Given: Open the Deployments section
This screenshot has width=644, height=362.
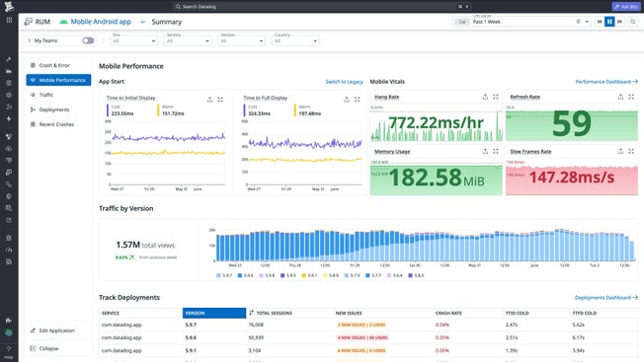Looking at the screenshot, I should (x=58, y=109).
